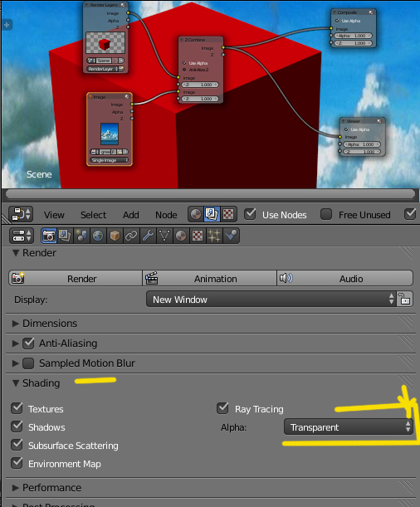Expand the Sampled Motion Blur panel triangle
420x507 pixels.
point(15,363)
